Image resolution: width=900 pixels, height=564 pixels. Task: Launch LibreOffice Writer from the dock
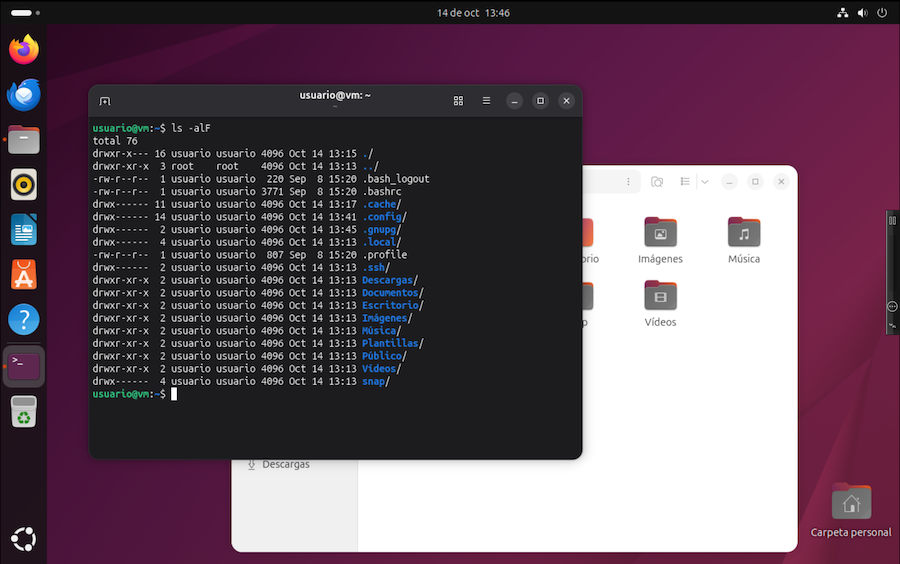pyautogui.click(x=24, y=230)
